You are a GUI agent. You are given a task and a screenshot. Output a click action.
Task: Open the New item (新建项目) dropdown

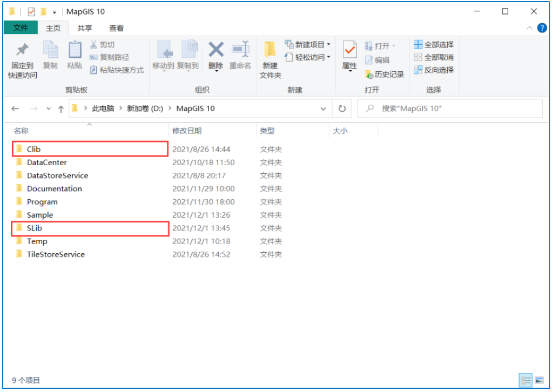pyautogui.click(x=308, y=44)
